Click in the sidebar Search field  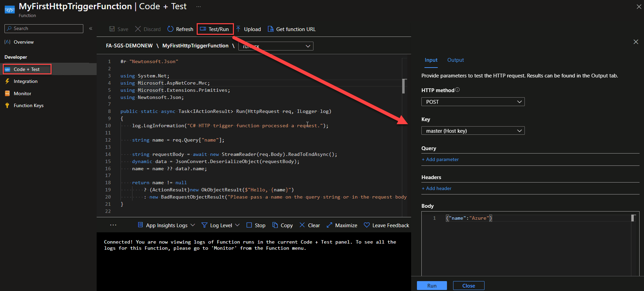(x=44, y=29)
